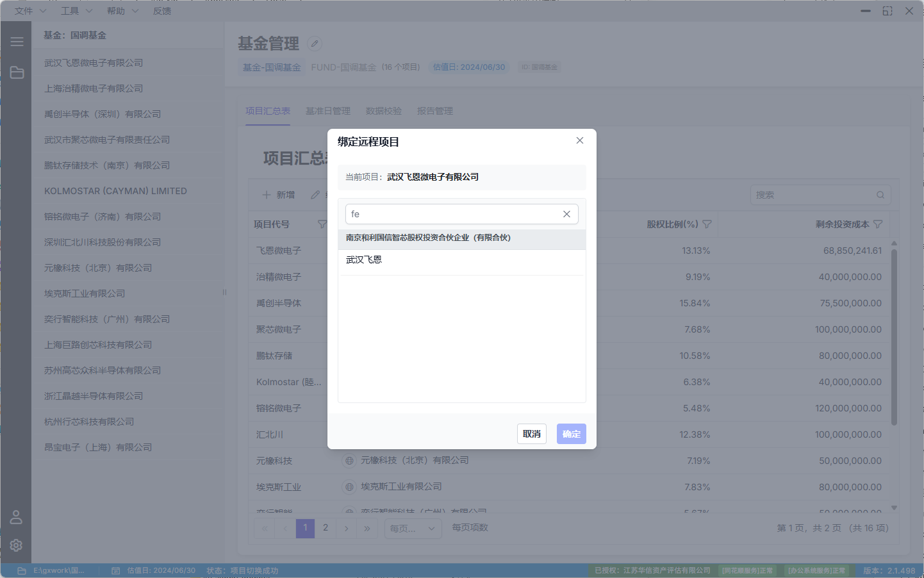The height and width of the screenshot is (578, 924).
Task: Open user profile icon in sidebar
Action: (16, 517)
